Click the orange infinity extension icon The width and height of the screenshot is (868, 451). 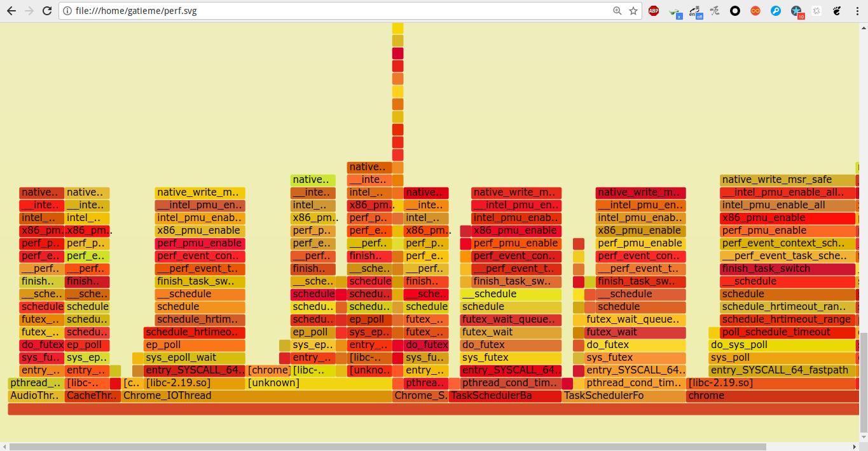(755, 11)
